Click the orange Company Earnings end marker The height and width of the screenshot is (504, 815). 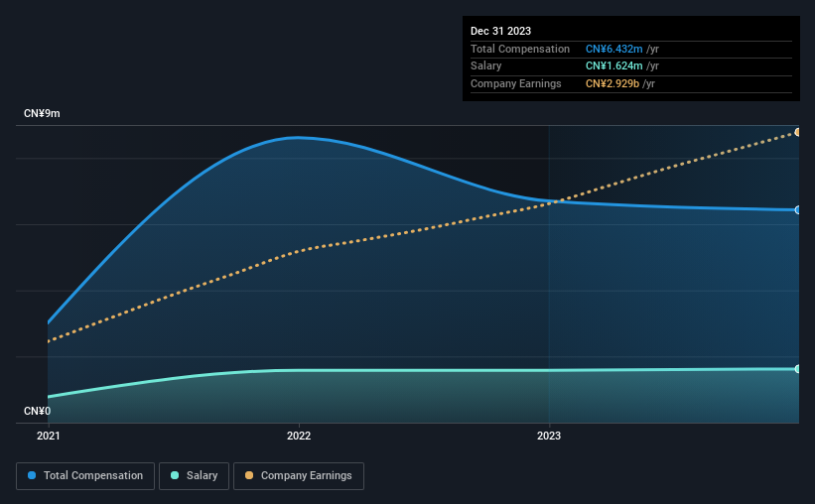point(797,133)
